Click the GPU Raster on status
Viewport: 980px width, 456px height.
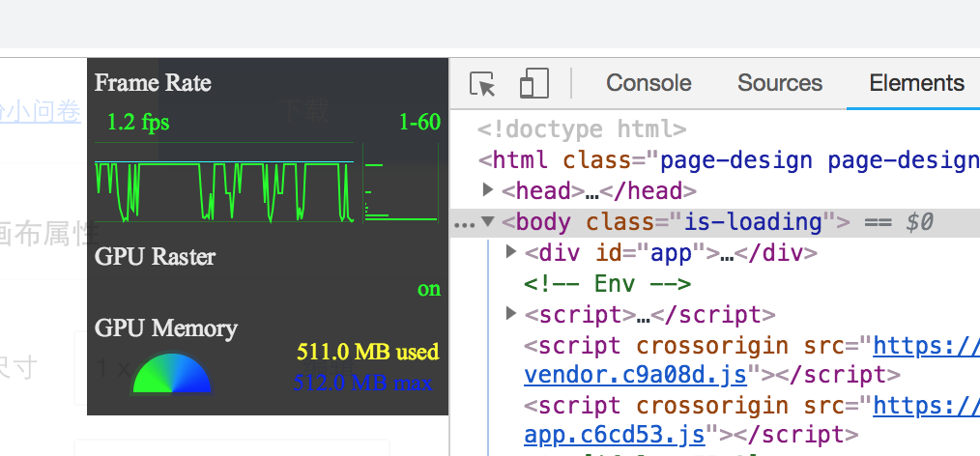(x=429, y=289)
